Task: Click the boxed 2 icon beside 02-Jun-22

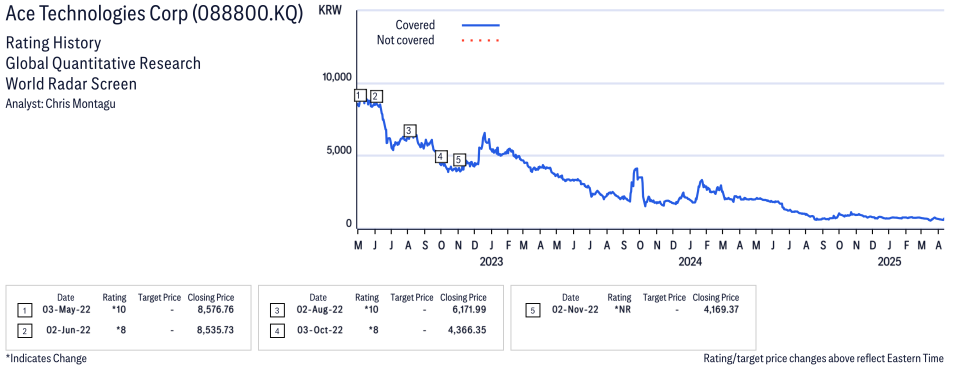Action: (x=22, y=330)
